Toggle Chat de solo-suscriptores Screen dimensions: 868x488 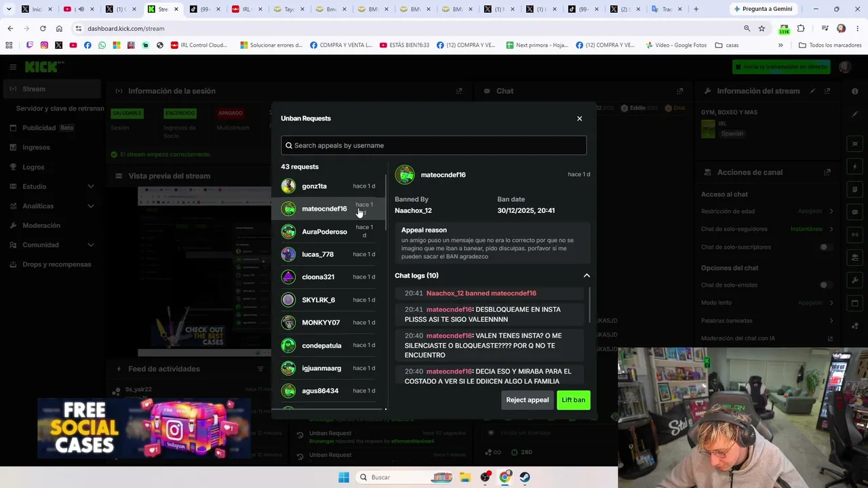pyautogui.click(x=825, y=247)
